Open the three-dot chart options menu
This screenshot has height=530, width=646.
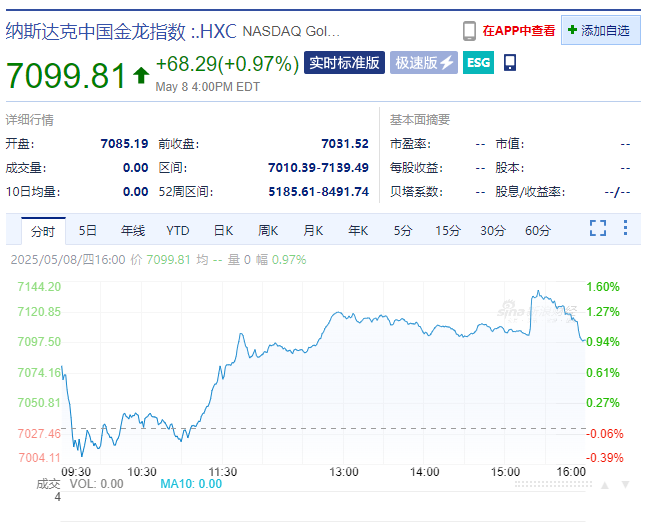pos(625,227)
